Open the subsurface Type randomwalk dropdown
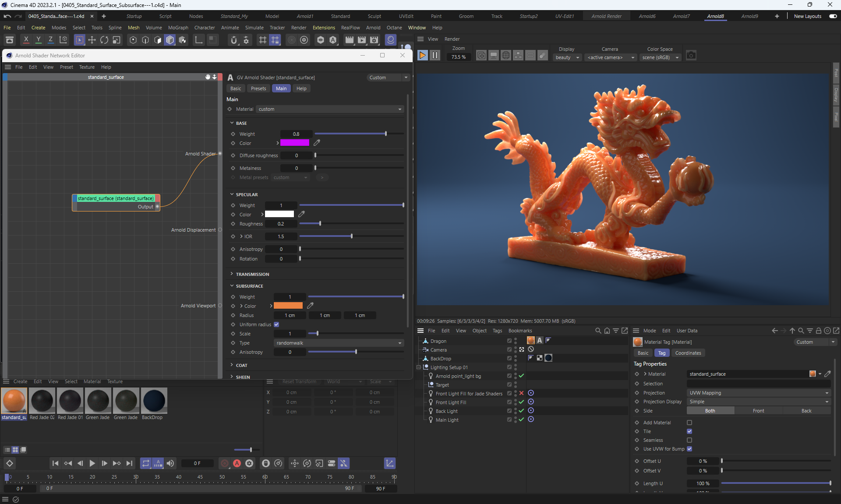Image resolution: width=841 pixels, height=504 pixels. click(338, 343)
